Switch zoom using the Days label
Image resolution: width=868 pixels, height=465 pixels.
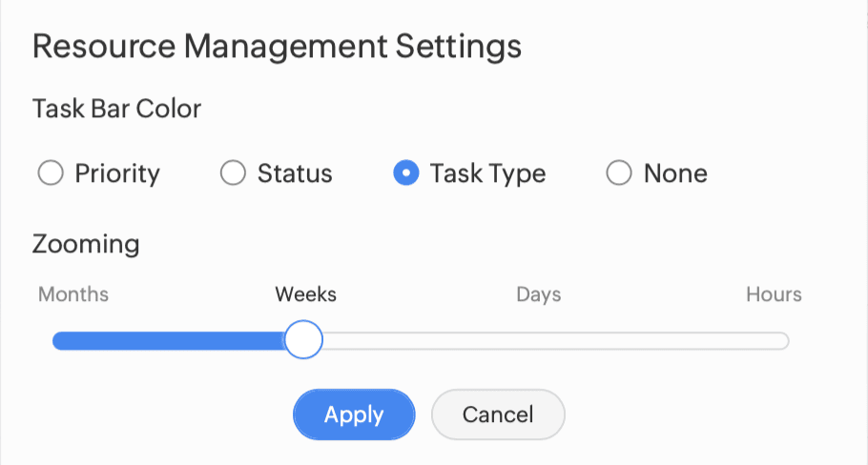pos(538,293)
